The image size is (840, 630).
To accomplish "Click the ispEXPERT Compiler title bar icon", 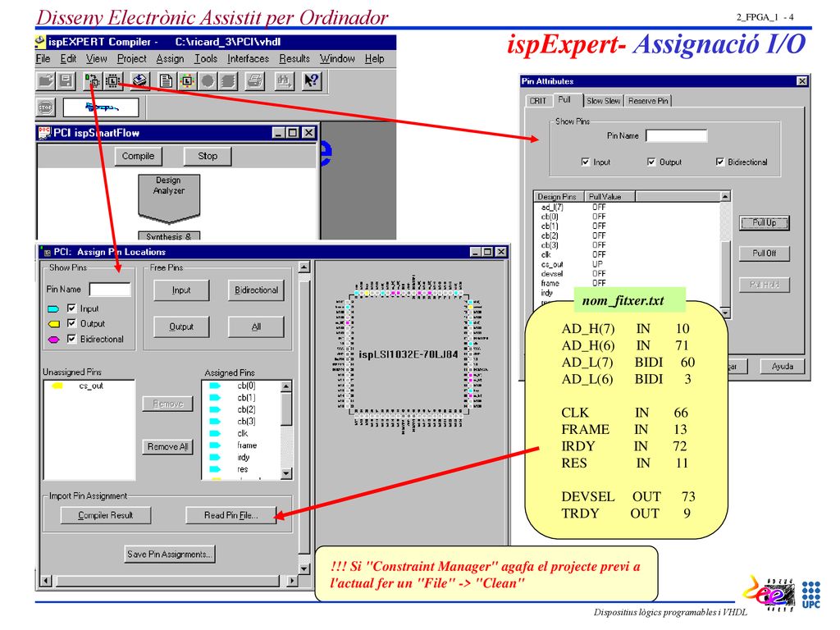I will 41,42.
